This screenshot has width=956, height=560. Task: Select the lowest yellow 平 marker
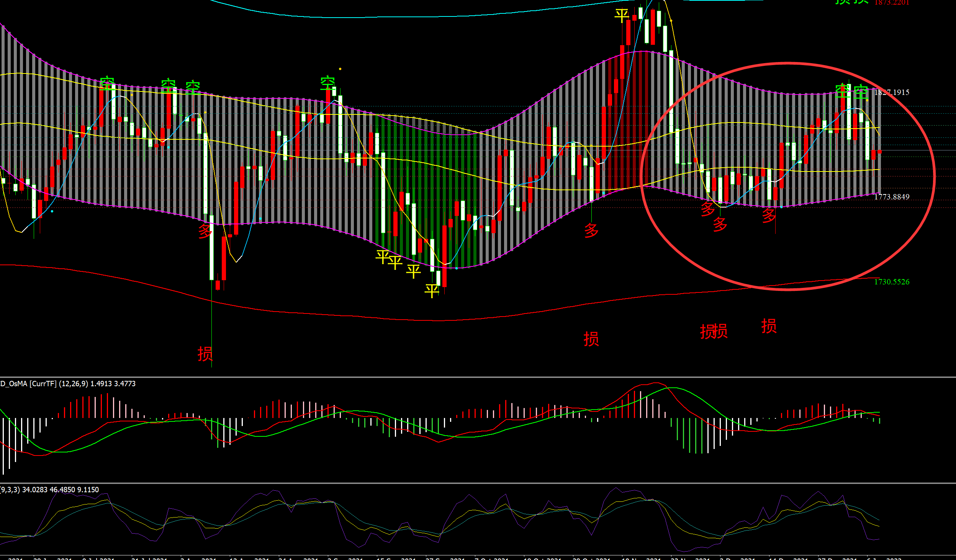[432, 291]
